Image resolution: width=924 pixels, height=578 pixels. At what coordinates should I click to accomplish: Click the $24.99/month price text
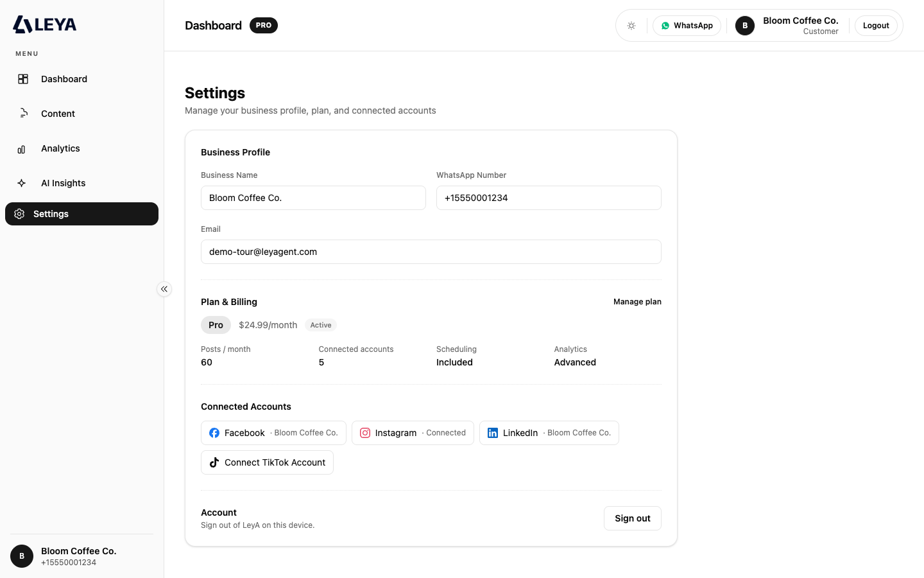pyautogui.click(x=268, y=325)
